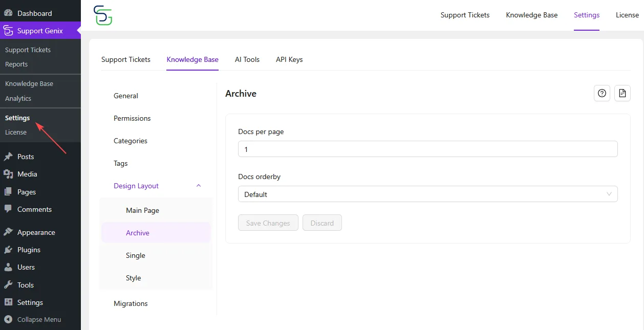Switch to the API Keys tab
Image resolution: width=644 pixels, height=330 pixels.
[289, 59]
